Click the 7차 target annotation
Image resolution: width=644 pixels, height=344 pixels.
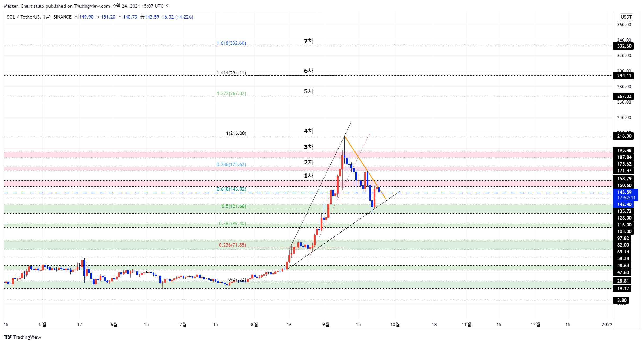[x=309, y=41]
